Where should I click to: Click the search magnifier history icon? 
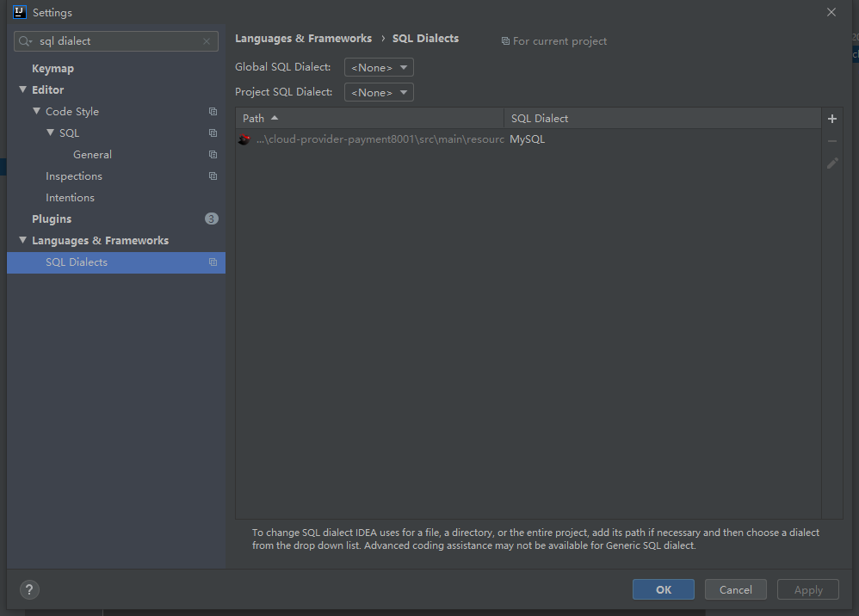tap(25, 41)
